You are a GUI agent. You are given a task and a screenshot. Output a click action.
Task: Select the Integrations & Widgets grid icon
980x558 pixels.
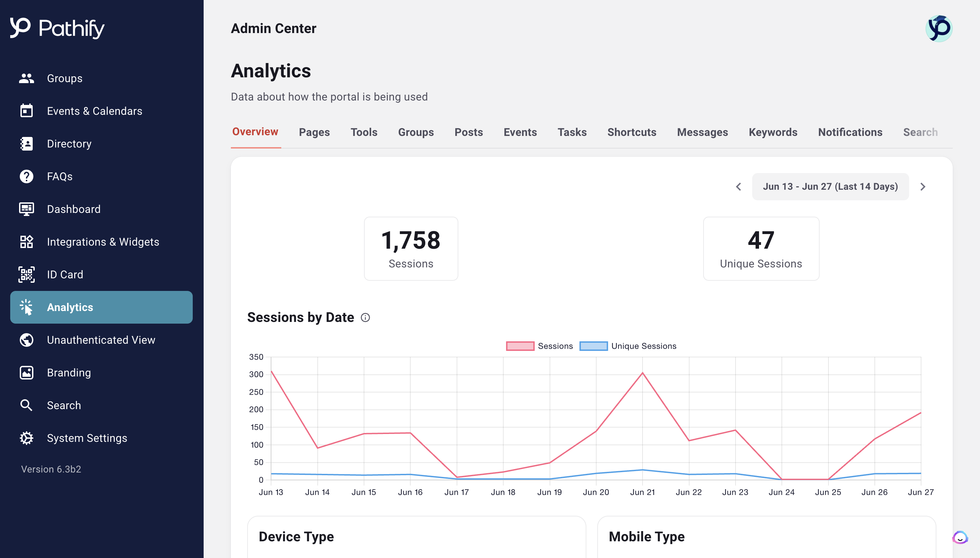pyautogui.click(x=26, y=242)
